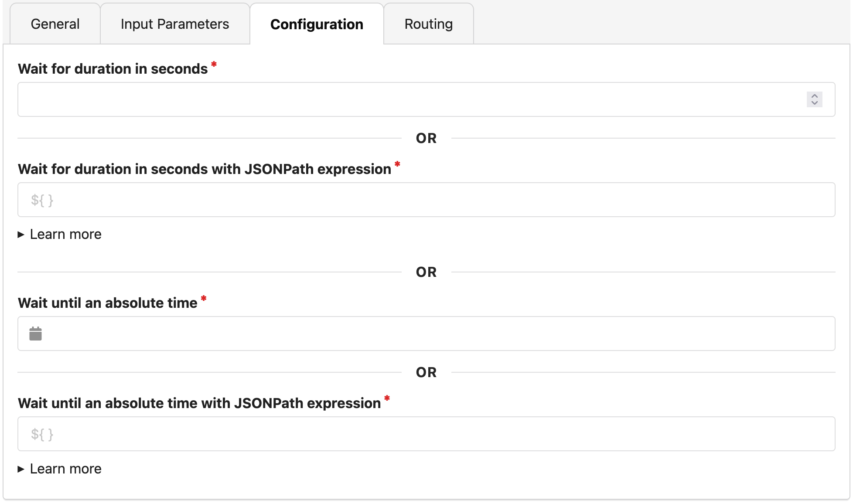This screenshot has width=853, height=504.
Task: Click the absolute time with JSONPath expression label
Action: pos(199,403)
